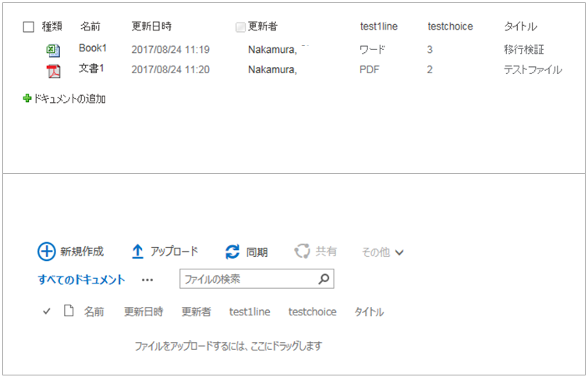Viewport: 588px width, 377px height.
Task: Click the ファイルの検索 search field
Action: (x=248, y=279)
